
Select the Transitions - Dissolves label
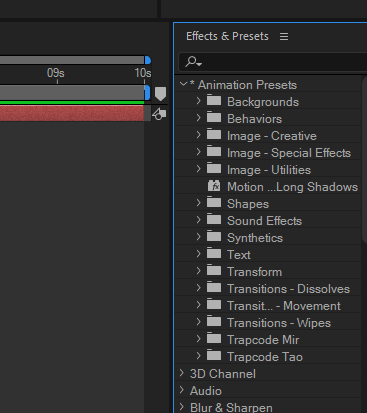pos(288,289)
